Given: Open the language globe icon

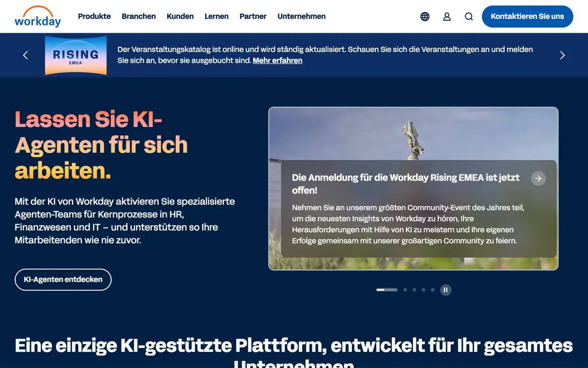Looking at the screenshot, I should pos(425,17).
